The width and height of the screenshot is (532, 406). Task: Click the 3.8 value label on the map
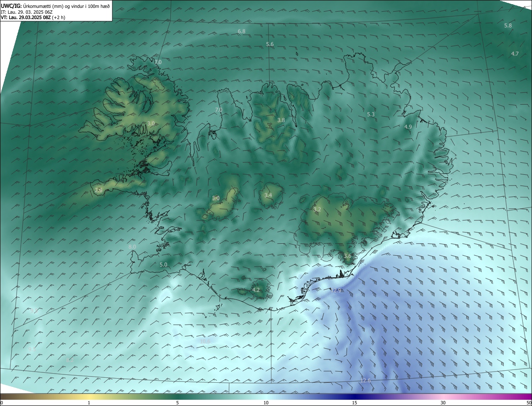pyautogui.click(x=281, y=120)
